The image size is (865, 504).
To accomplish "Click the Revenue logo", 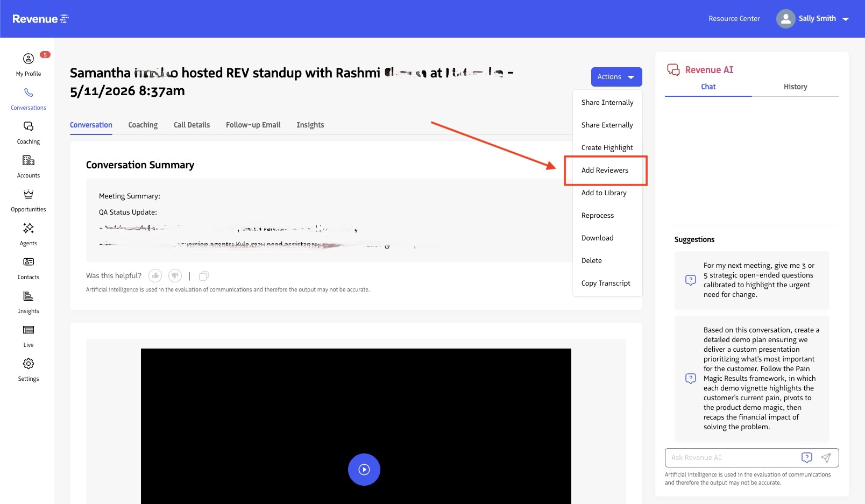I will [x=41, y=19].
